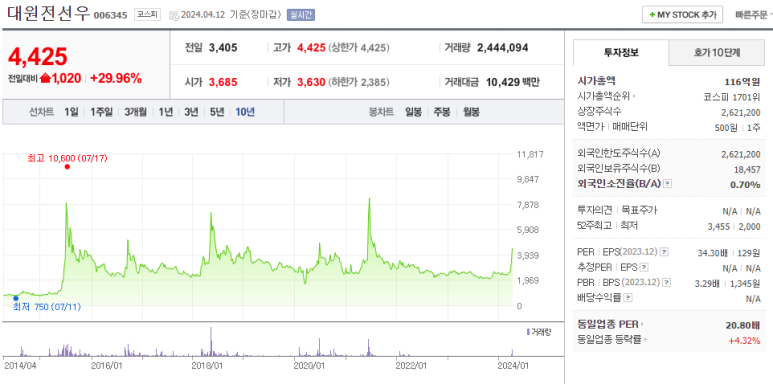Open the 시가총액순위 link

click(x=606, y=96)
